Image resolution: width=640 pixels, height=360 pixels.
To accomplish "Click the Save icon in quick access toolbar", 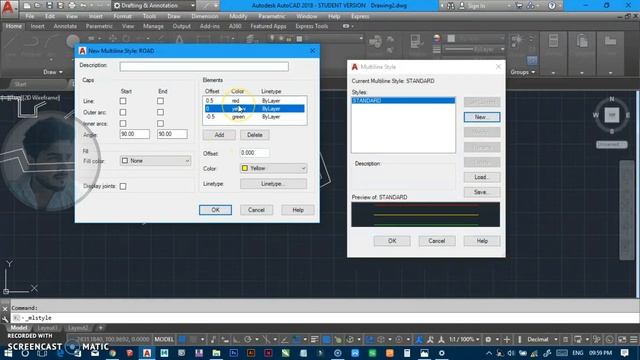I will [x=49, y=6].
